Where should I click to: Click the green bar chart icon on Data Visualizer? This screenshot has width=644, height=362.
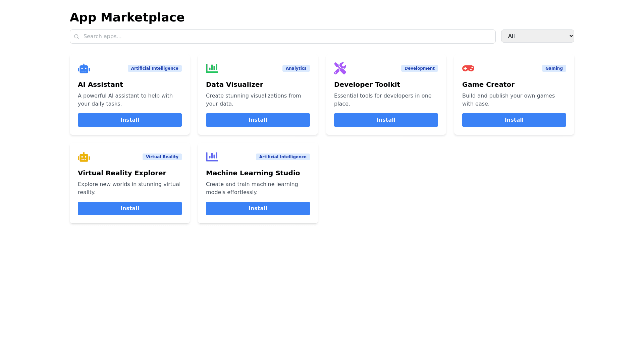tap(212, 68)
